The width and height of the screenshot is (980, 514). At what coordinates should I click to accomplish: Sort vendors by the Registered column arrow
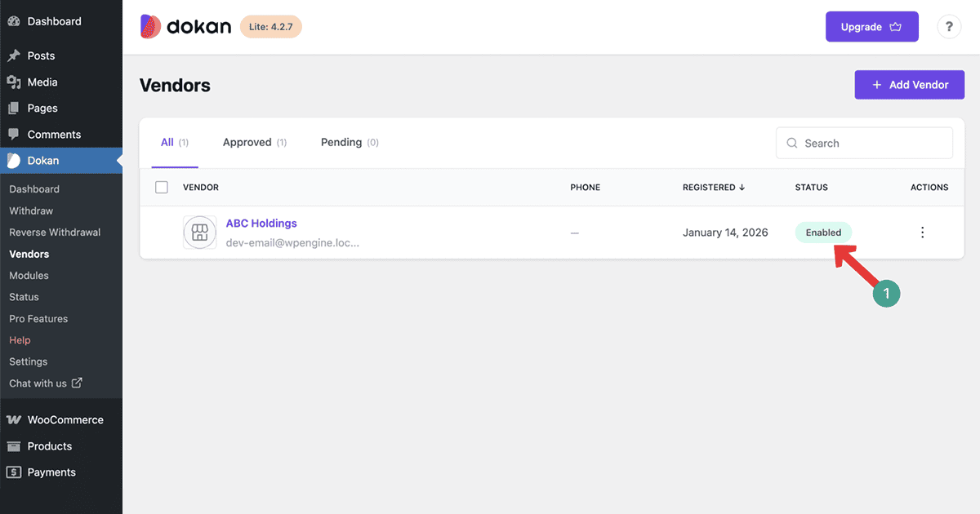coord(742,187)
